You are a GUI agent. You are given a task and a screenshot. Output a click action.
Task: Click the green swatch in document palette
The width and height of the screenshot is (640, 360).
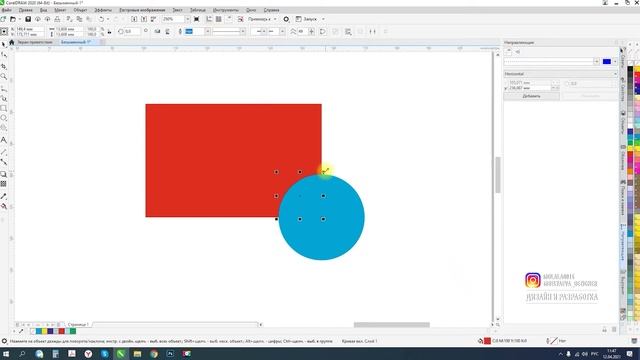(x=73, y=331)
